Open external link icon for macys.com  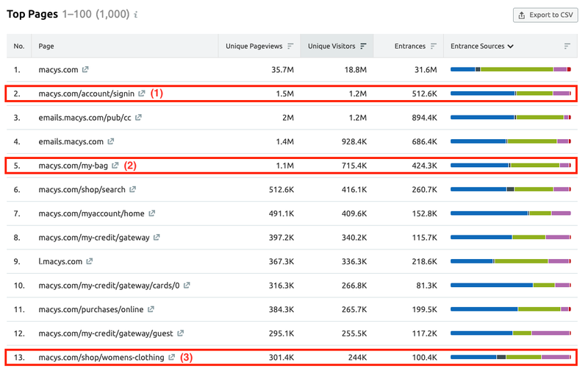pos(85,69)
